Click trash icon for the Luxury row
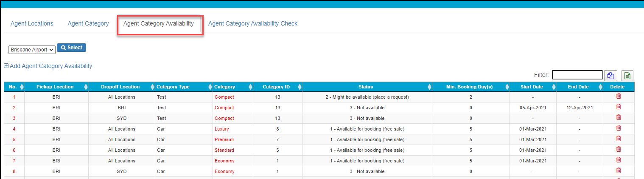Image resolution: width=644 pixels, height=179 pixels. coord(618,128)
